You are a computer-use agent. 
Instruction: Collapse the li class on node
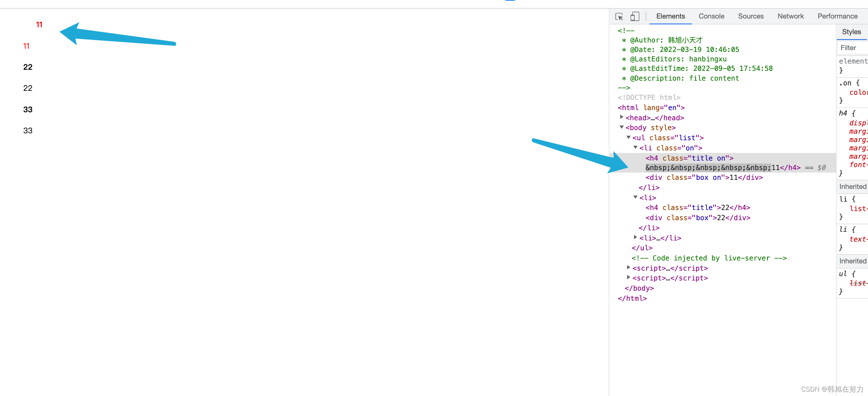[635, 148]
